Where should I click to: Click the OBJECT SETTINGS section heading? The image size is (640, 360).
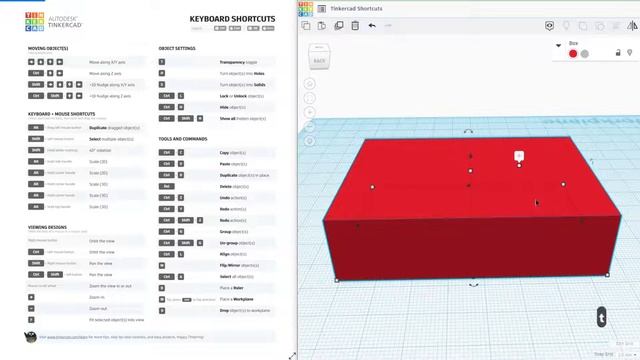coord(177,49)
